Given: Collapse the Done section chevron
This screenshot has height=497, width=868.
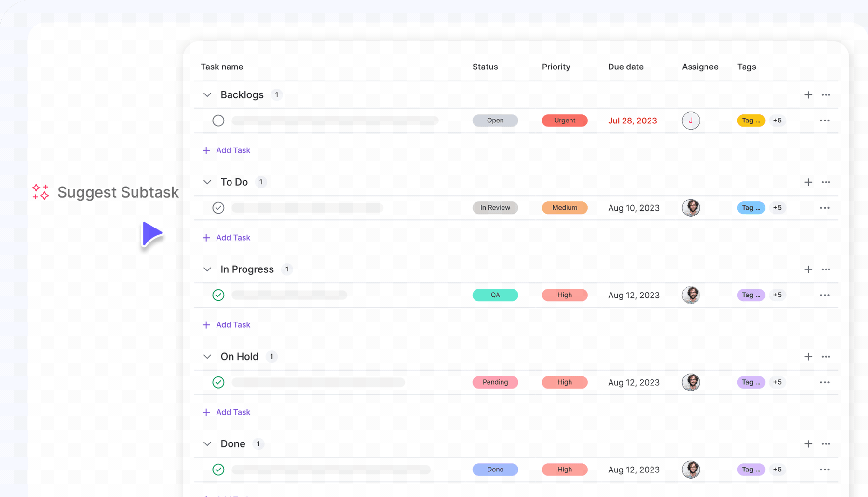Looking at the screenshot, I should tap(207, 444).
